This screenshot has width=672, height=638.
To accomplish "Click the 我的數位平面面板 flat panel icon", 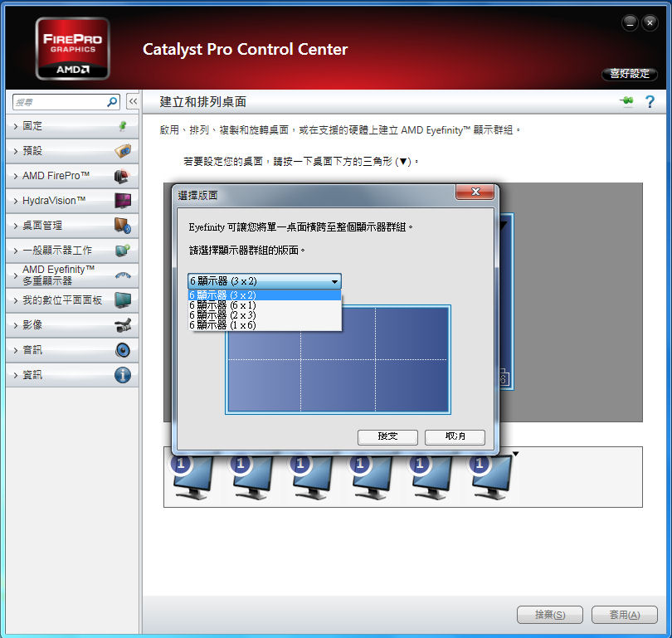I will pos(123,300).
